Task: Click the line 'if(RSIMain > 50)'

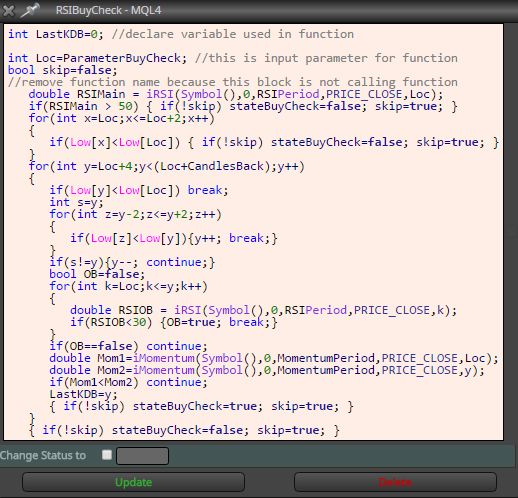Action: pyautogui.click(x=243, y=106)
